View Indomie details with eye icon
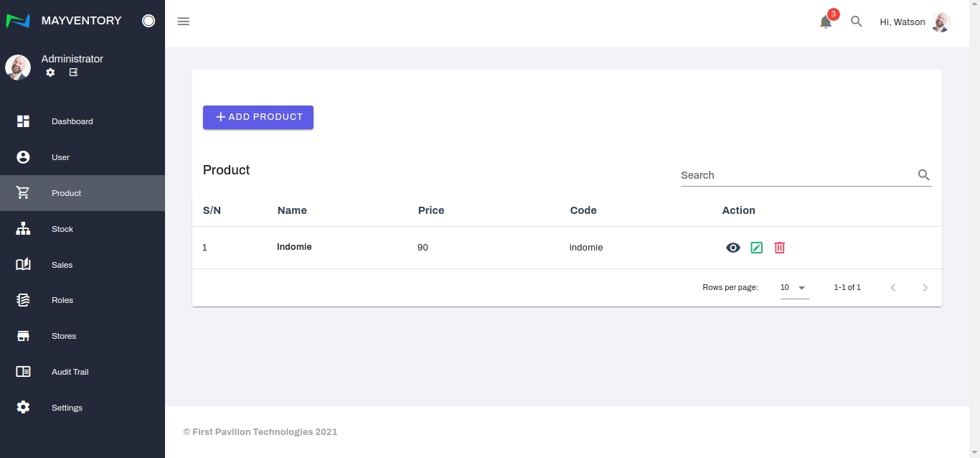 pos(732,248)
